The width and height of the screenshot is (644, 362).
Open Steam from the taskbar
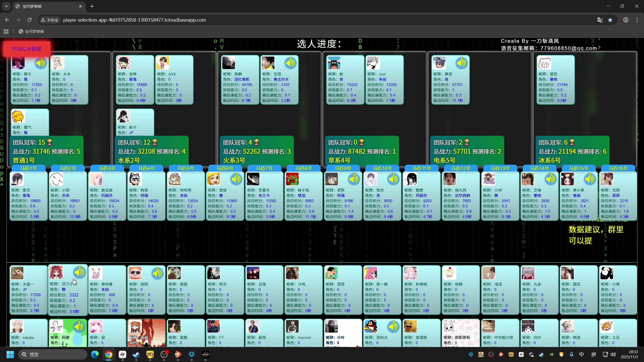136,354
